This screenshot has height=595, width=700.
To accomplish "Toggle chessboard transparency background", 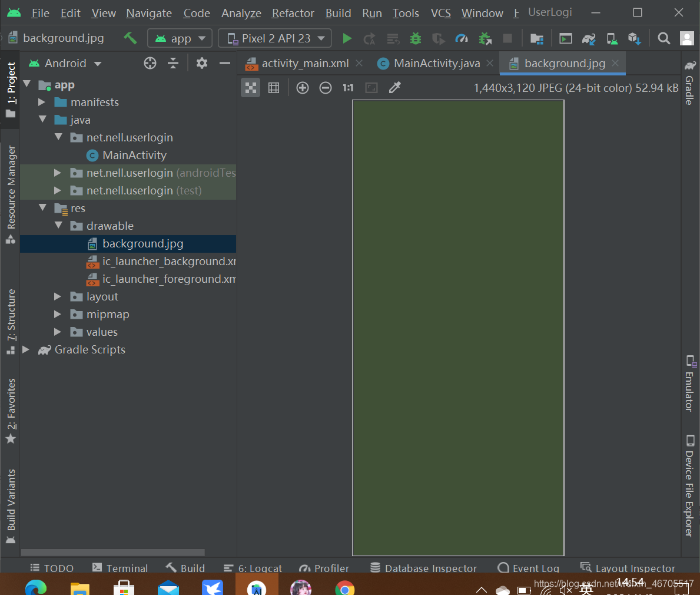I will (x=251, y=88).
